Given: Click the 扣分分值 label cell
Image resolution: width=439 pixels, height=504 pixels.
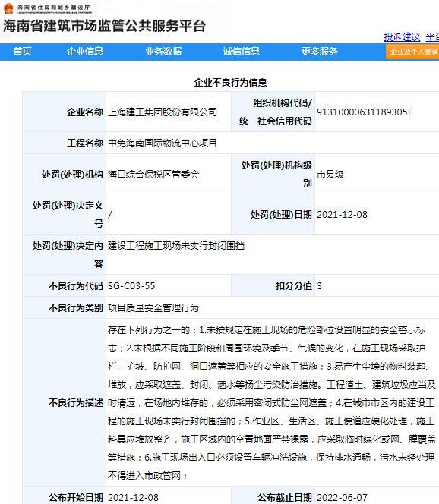Looking at the screenshot, I should (x=273, y=285).
